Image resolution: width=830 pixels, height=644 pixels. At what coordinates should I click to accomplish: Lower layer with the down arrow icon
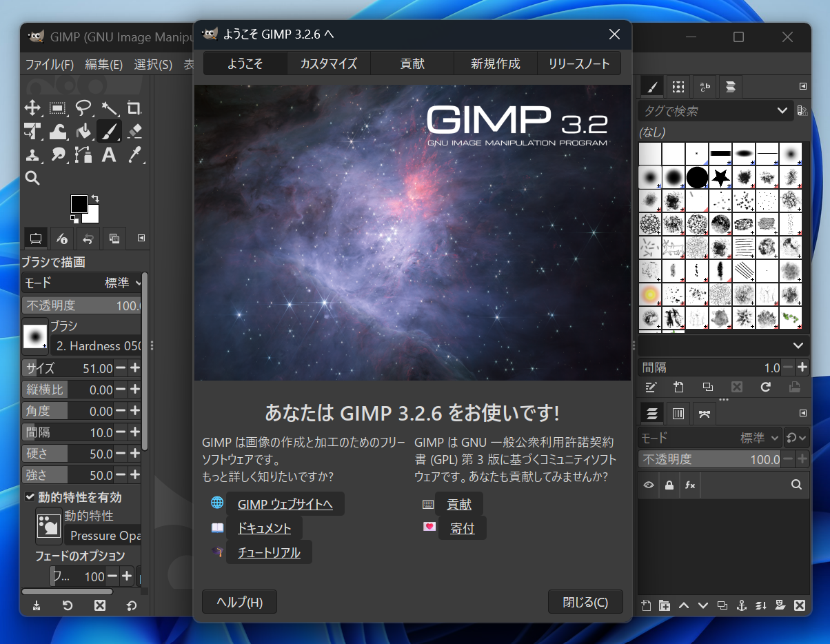pyautogui.click(x=703, y=605)
